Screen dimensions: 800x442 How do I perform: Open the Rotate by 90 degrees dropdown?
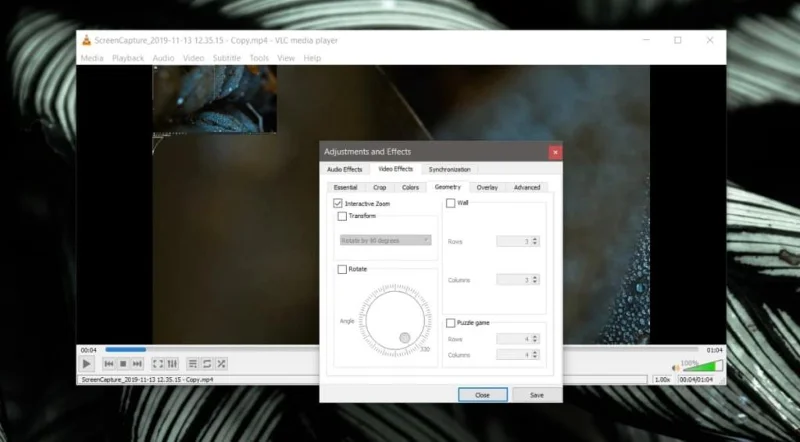[x=386, y=240]
